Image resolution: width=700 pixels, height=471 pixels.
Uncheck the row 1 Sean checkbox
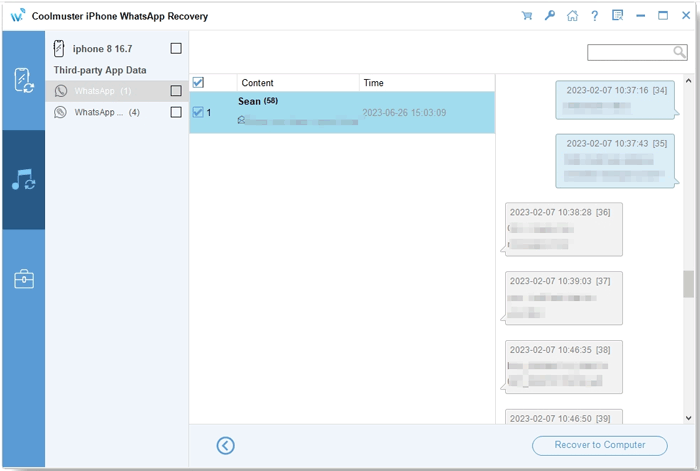[x=198, y=113]
